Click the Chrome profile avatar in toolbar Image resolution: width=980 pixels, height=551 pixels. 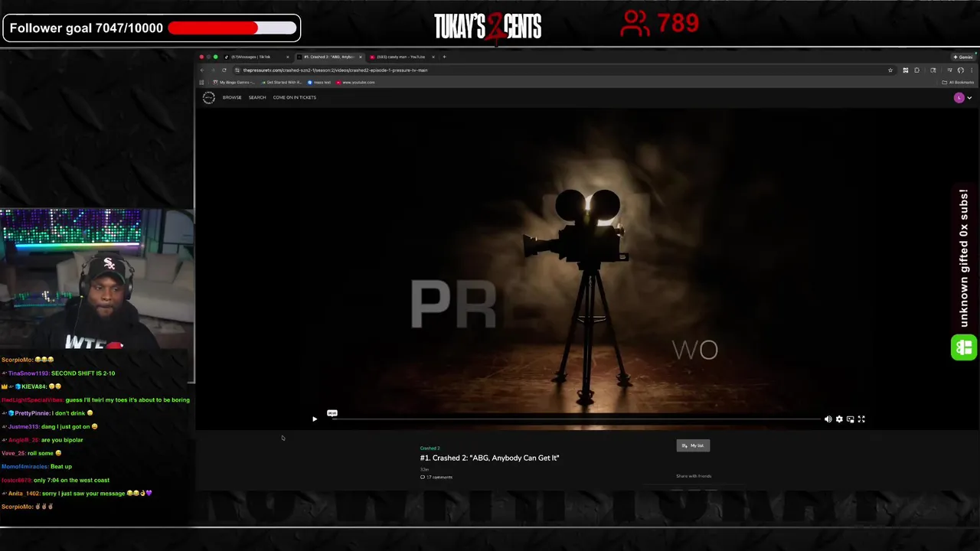coord(961,70)
